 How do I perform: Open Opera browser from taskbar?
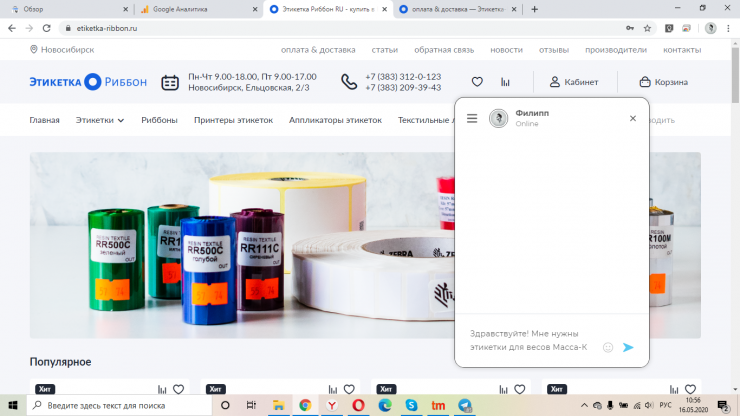click(359, 405)
